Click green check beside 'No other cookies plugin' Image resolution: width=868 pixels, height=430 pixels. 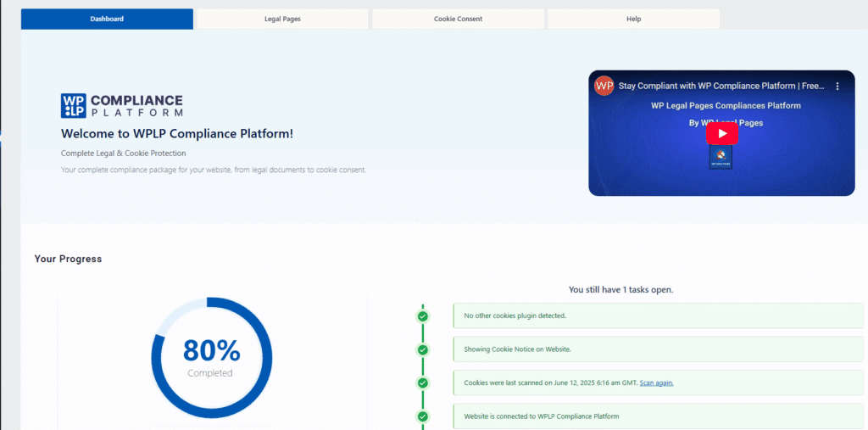click(x=423, y=316)
